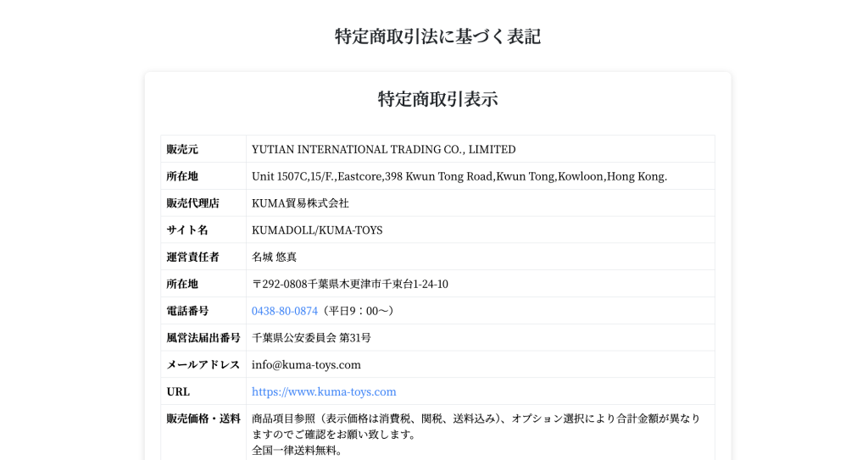Viewport: 868px width, 460px height.
Task: Select the 電話番号 row label
Action: (187, 311)
